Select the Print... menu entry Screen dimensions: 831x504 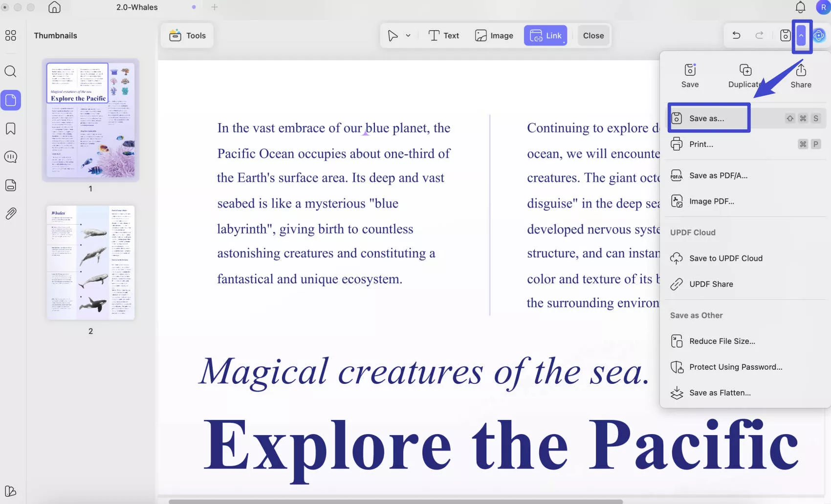[x=701, y=144]
